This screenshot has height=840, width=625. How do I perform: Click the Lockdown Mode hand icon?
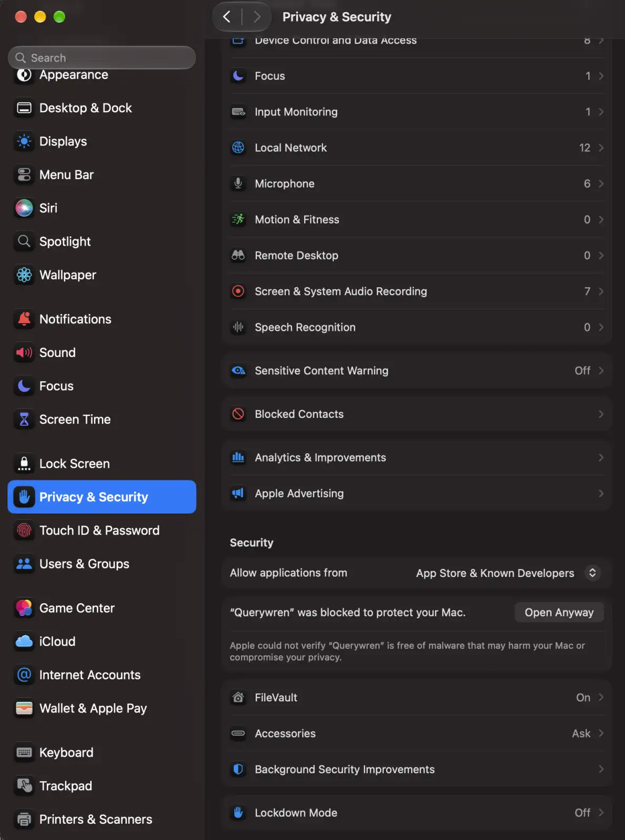[238, 813]
